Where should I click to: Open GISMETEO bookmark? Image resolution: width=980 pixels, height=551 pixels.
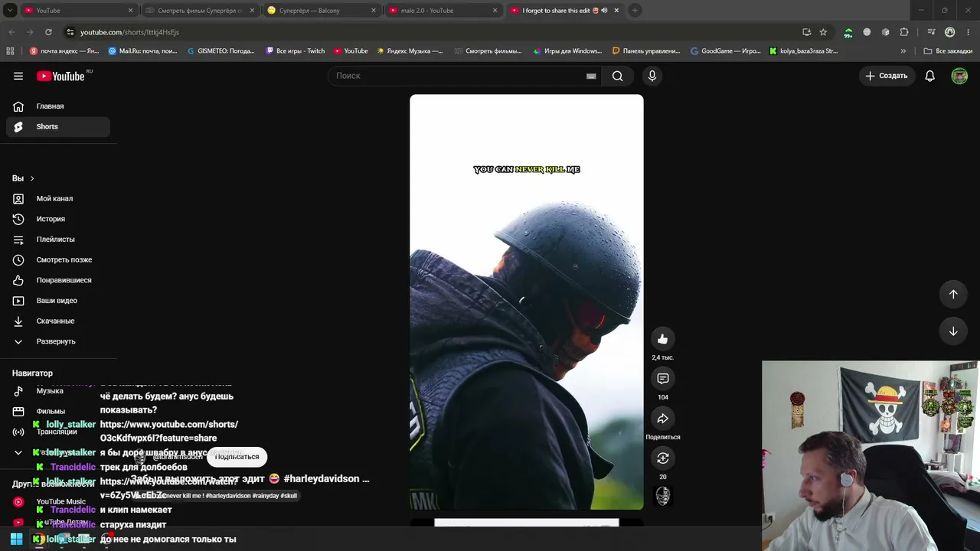221,51
